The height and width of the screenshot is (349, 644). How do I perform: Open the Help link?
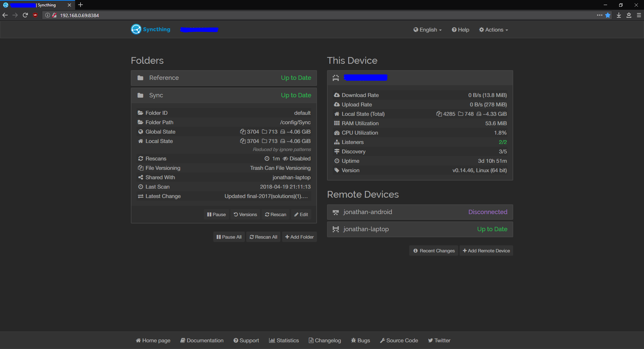click(x=460, y=30)
